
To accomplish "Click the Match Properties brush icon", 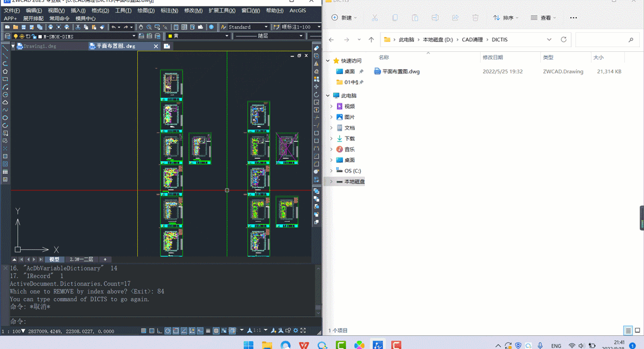I will (103, 27).
